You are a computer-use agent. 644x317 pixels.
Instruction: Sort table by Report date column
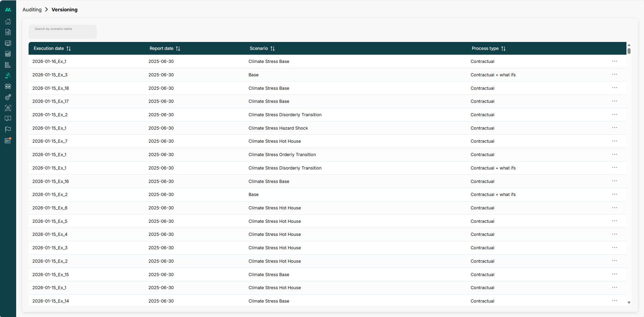[178, 48]
